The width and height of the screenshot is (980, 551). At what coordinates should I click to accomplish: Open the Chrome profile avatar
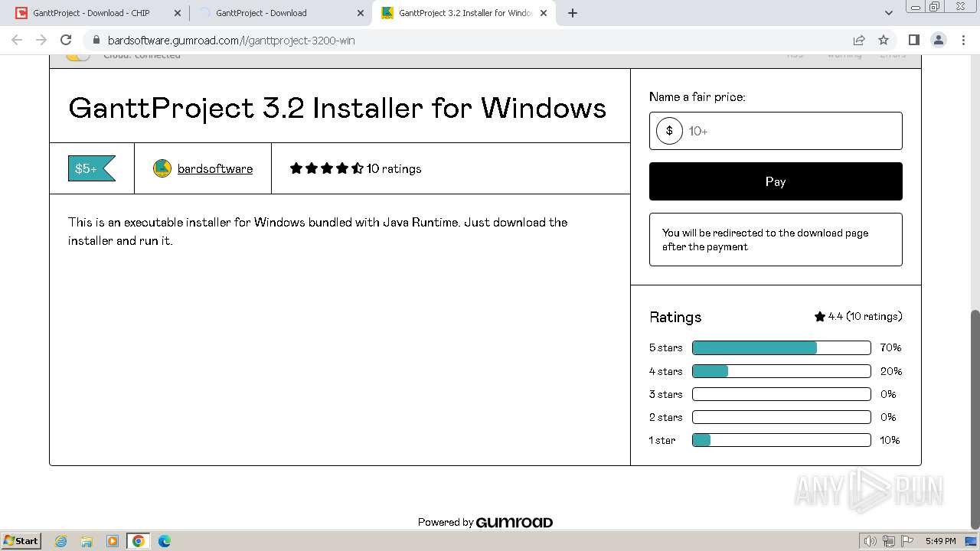click(x=938, y=40)
